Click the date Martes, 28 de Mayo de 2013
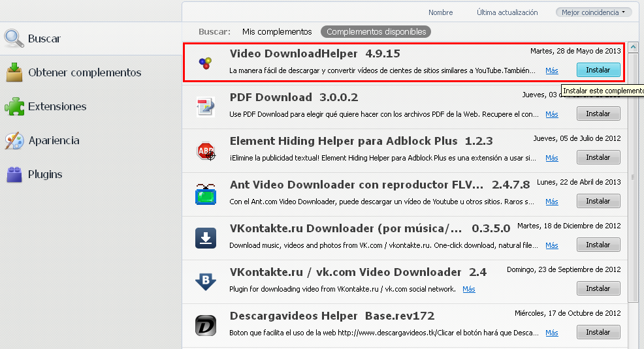The height and width of the screenshot is (349, 644). point(575,51)
